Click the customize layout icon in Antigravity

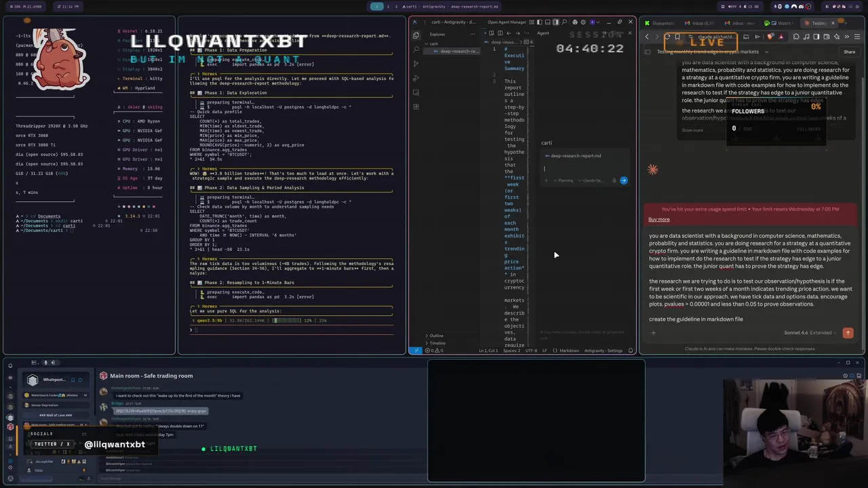click(x=532, y=22)
